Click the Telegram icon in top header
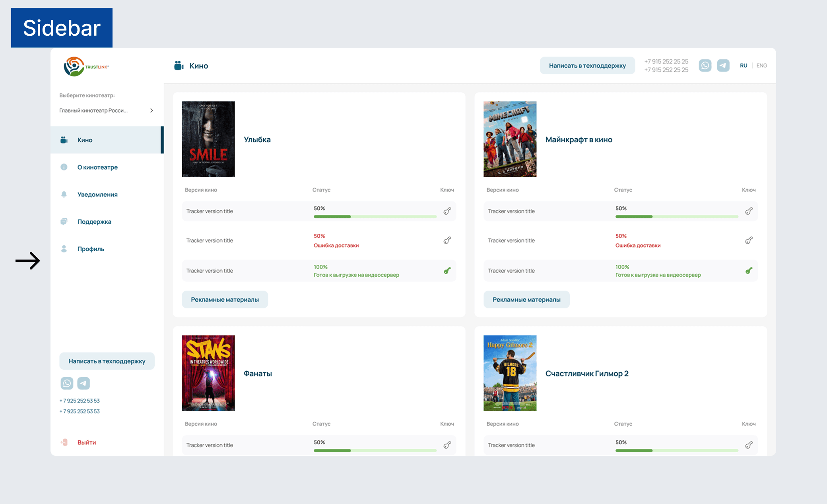The width and height of the screenshot is (827, 504). click(723, 66)
